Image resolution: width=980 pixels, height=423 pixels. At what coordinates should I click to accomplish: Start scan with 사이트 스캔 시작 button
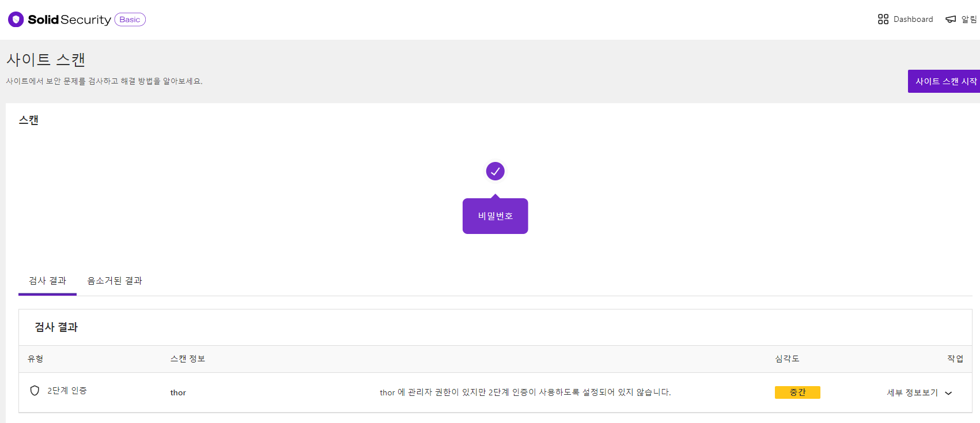(x=944, y=81)
